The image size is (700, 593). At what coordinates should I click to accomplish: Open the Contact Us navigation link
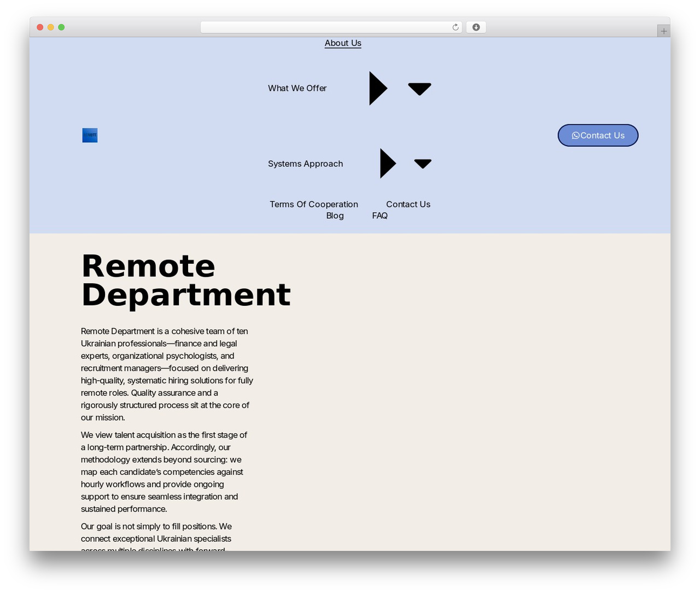[408, 204]
